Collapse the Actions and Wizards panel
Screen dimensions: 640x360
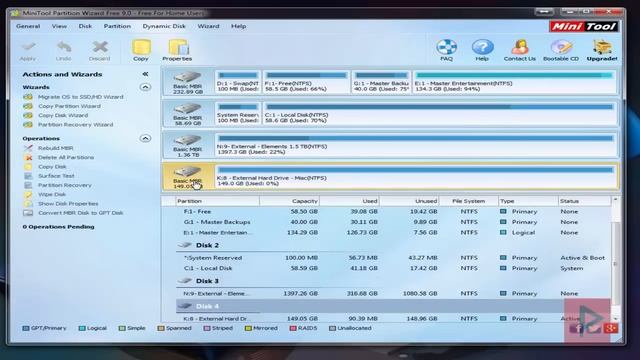145,74
